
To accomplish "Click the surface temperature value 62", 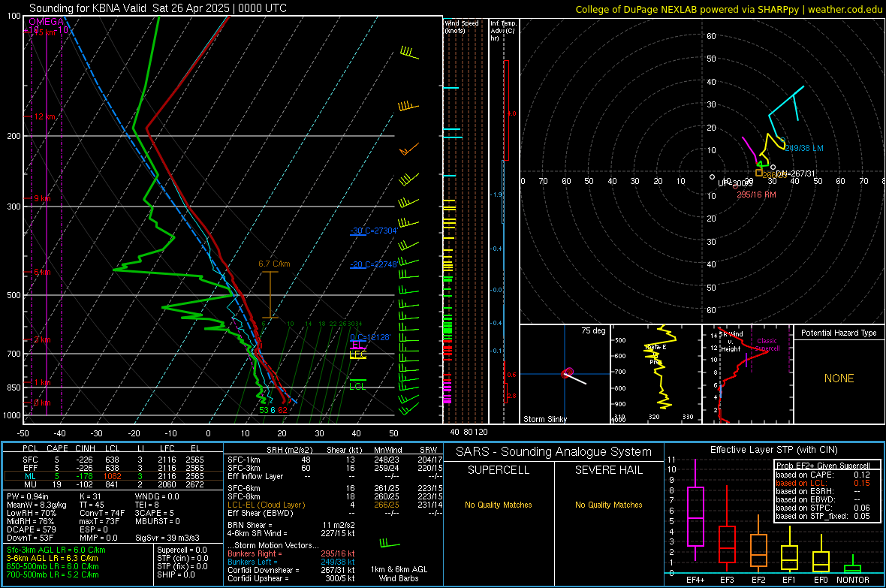I will coord(282,410).
